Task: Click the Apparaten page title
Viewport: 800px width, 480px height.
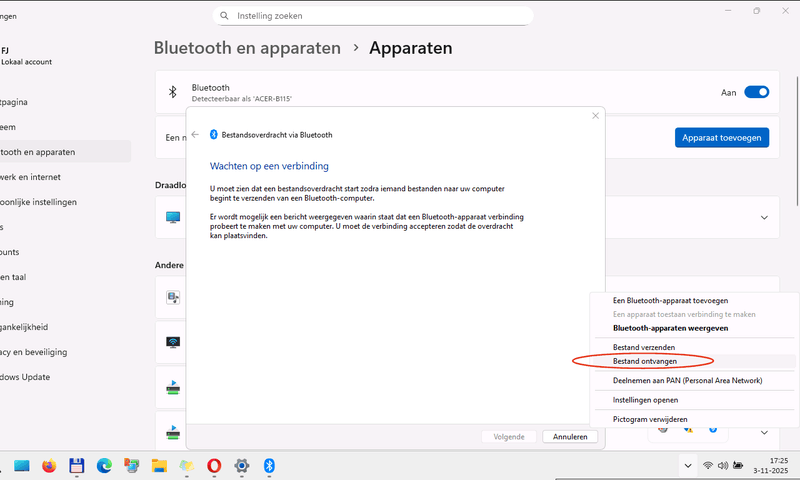Action: pyautogui.click(x=411, y=48)
